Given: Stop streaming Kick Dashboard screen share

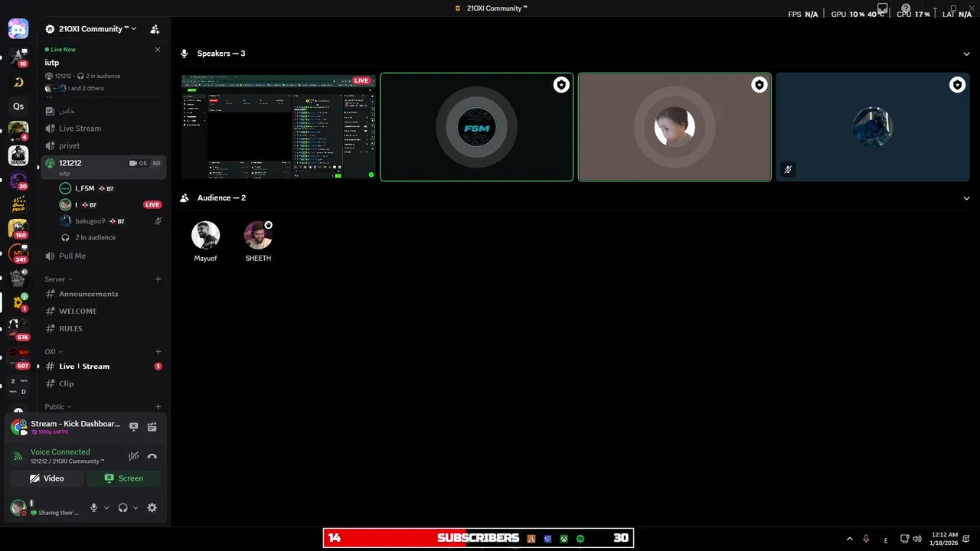Looking at the screenshot, I should (x=133, y=427).
